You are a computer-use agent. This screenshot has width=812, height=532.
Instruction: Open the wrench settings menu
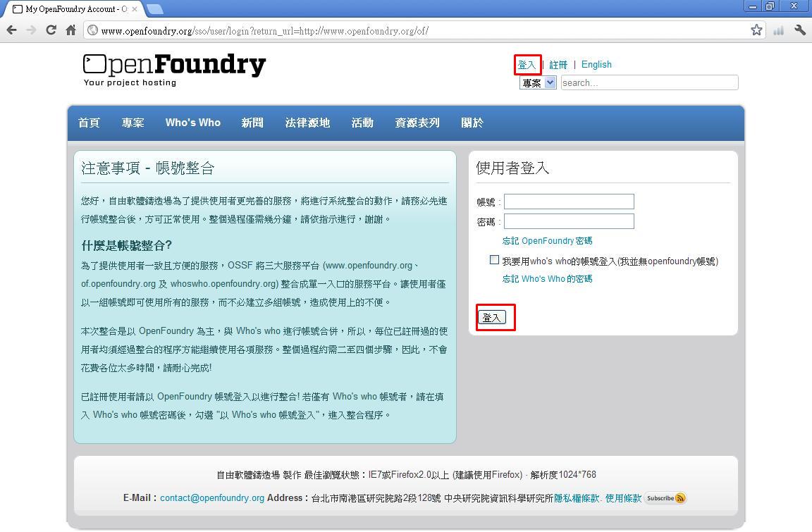pyautogui.click(x=800, y=30)
